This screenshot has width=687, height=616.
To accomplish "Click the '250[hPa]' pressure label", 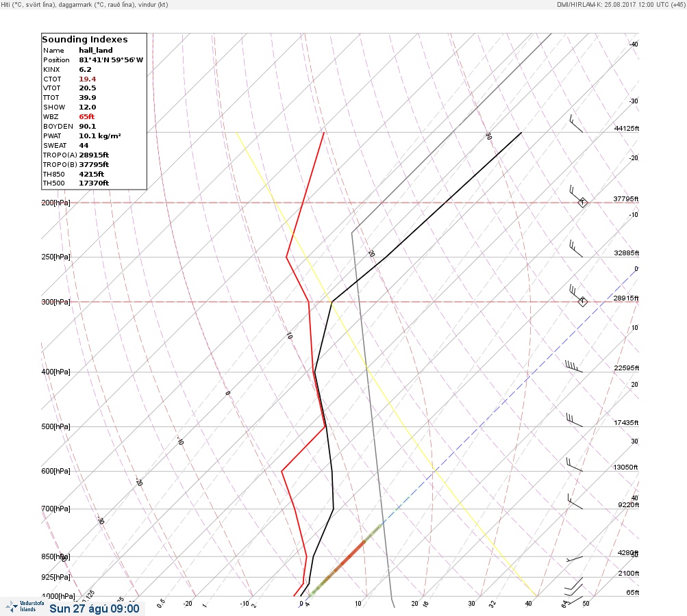I will coord(55,257).
